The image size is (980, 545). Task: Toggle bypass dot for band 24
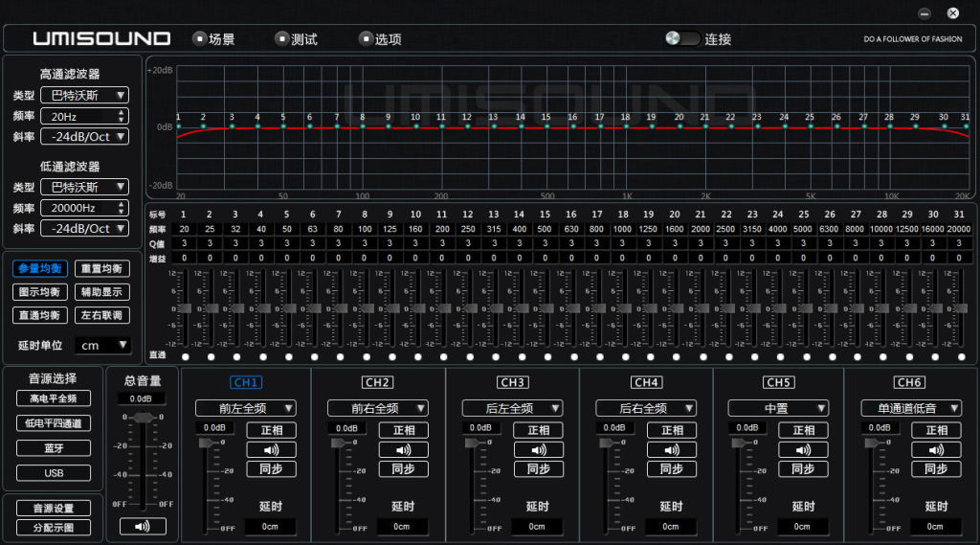pos(780,356)
